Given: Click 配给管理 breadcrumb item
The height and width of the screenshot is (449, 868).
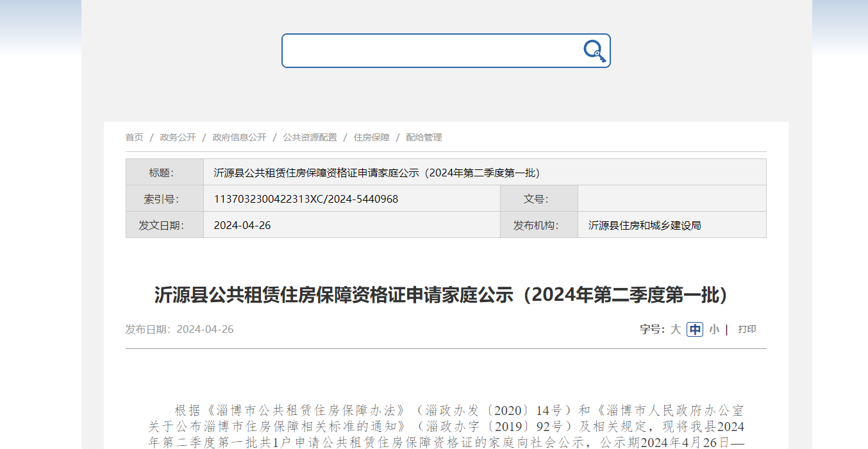Looking at the screenshot, I should (x=424, y=137).
